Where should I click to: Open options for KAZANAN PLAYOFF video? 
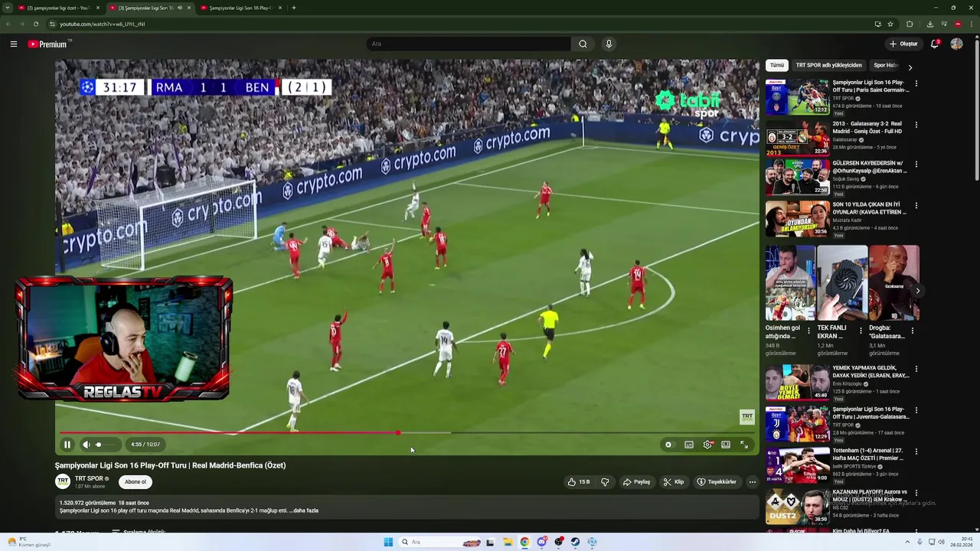[x=916, y=493]
